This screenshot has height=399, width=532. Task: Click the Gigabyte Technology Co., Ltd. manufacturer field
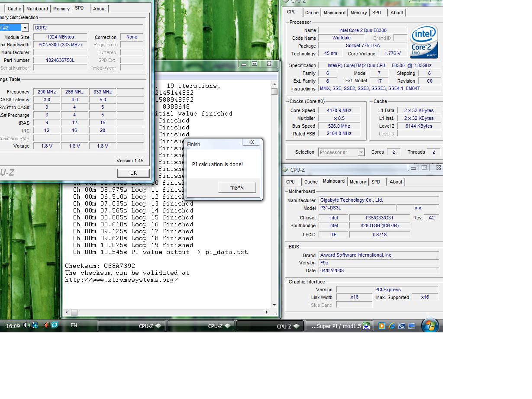[379, 200]
